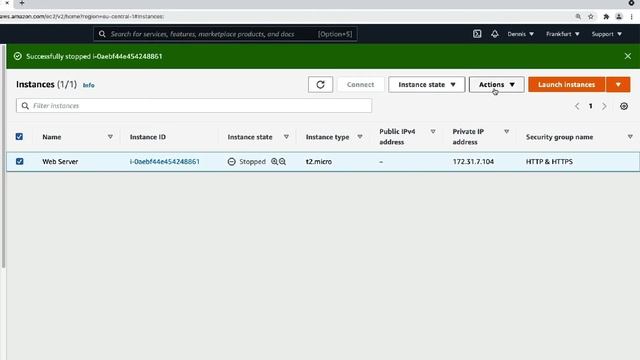The width and height of the screenshot is (640, 360).
Task: Click the page number 1
Action: coord(590,106)
